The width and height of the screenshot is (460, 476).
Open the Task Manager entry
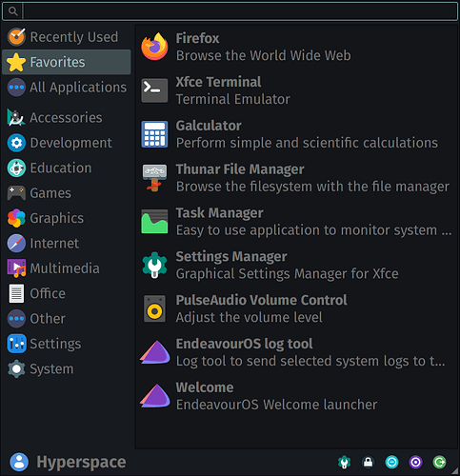[x=295, y=221]
